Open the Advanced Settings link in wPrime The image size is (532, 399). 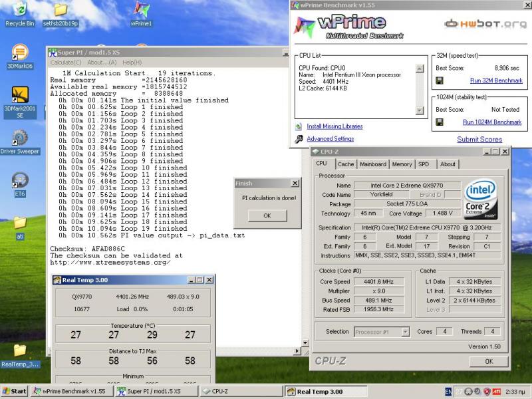click(x=330, y=139)
